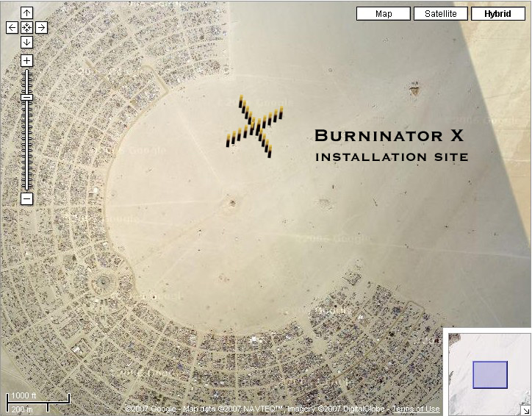Return to last result center button
532x416 pixels.
point(26,27)
